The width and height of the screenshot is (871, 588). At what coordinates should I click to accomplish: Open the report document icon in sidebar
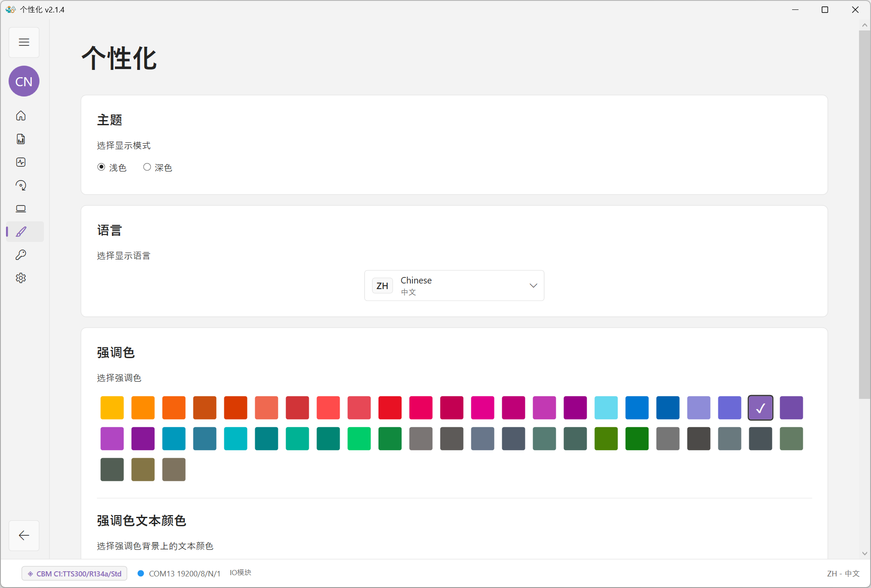click(x=21, y=139)
